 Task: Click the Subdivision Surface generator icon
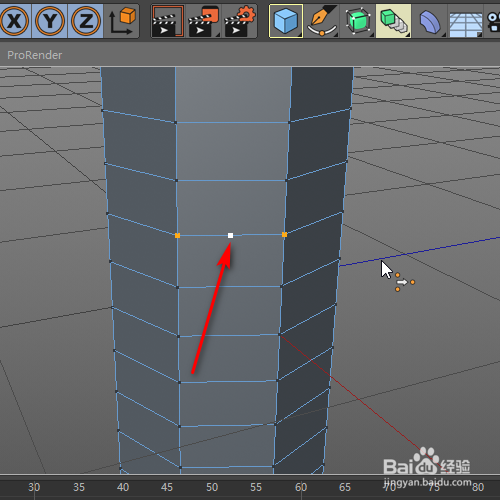pos(358,21)
